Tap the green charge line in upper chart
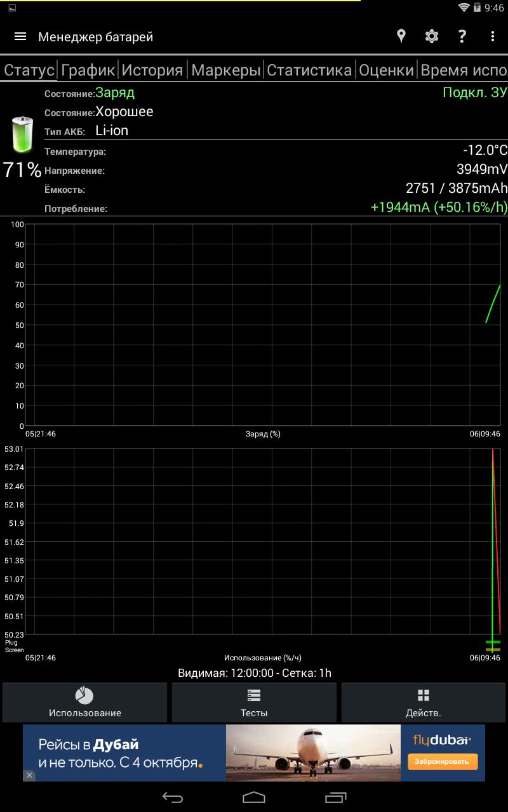 coord(493,303)
